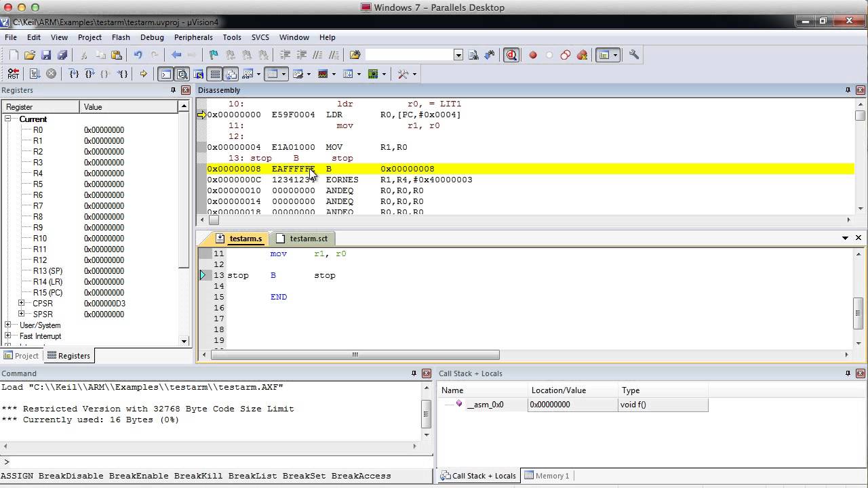
Task: Click the Run to Cursor Line icon
Action: (x=122, y=74)
